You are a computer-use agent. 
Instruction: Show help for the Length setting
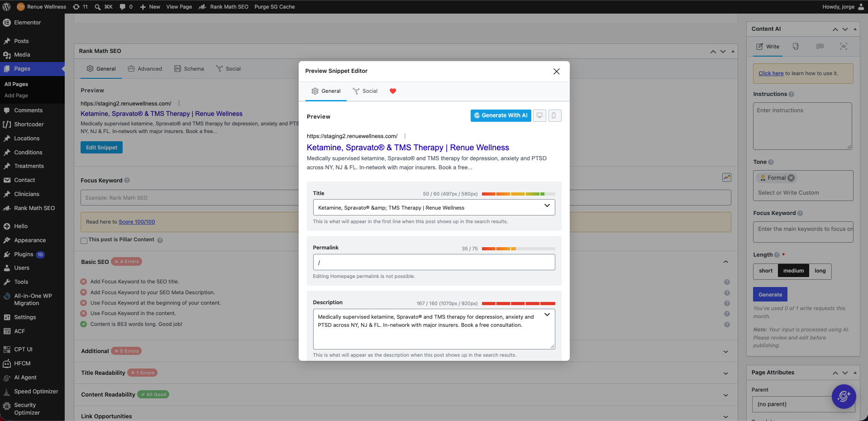coord(777,255)
